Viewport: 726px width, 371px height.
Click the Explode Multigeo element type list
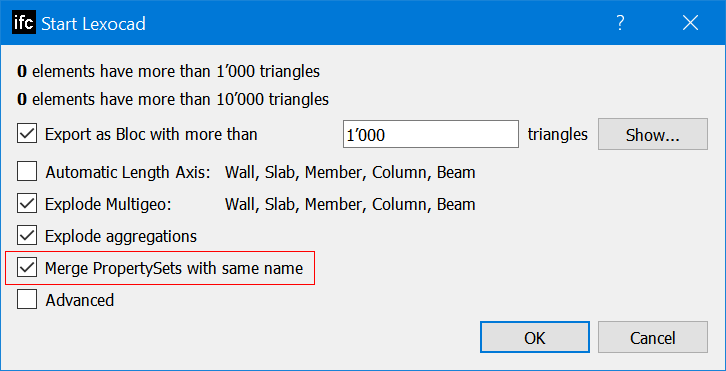350,204
